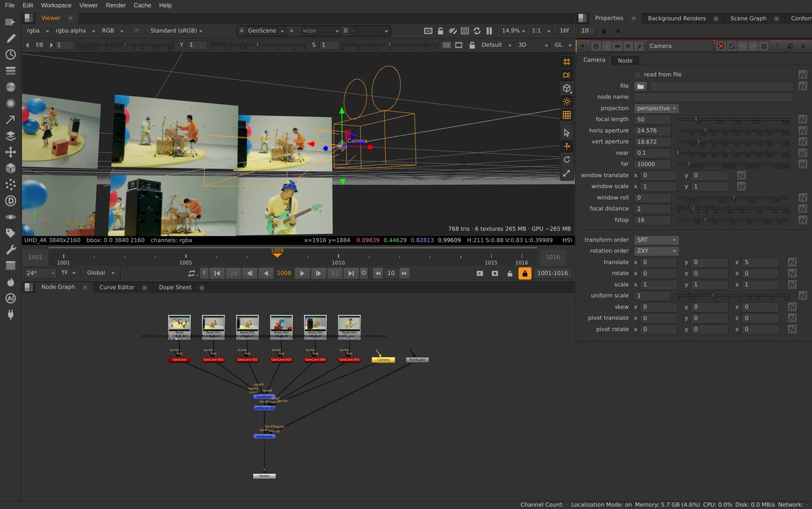Open the ToolSets wrench icon

(x=11, y=250)
